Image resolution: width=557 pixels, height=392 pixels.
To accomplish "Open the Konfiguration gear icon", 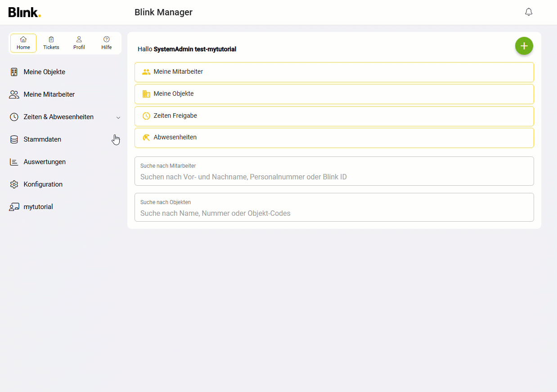I will [14, 184].
